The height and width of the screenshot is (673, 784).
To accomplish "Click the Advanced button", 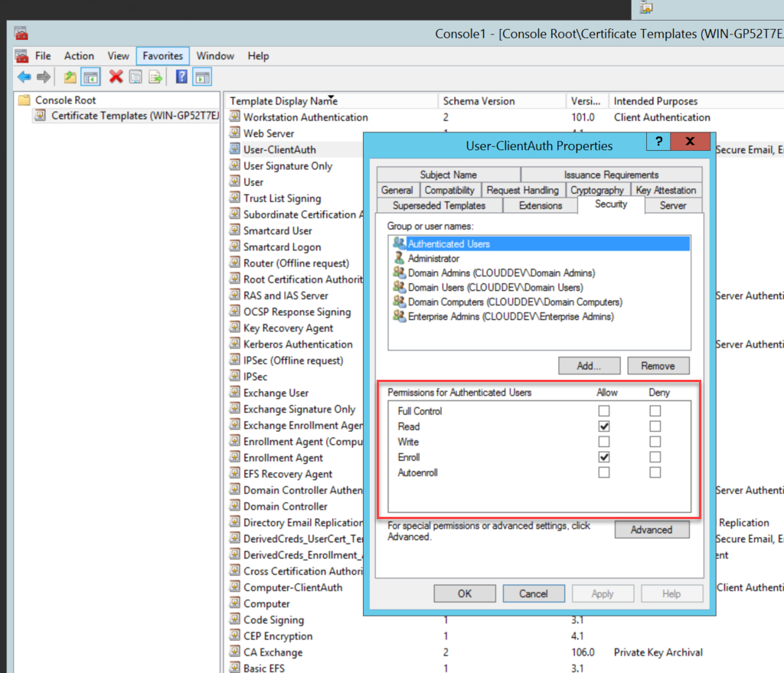I will (x=652, y=530).
